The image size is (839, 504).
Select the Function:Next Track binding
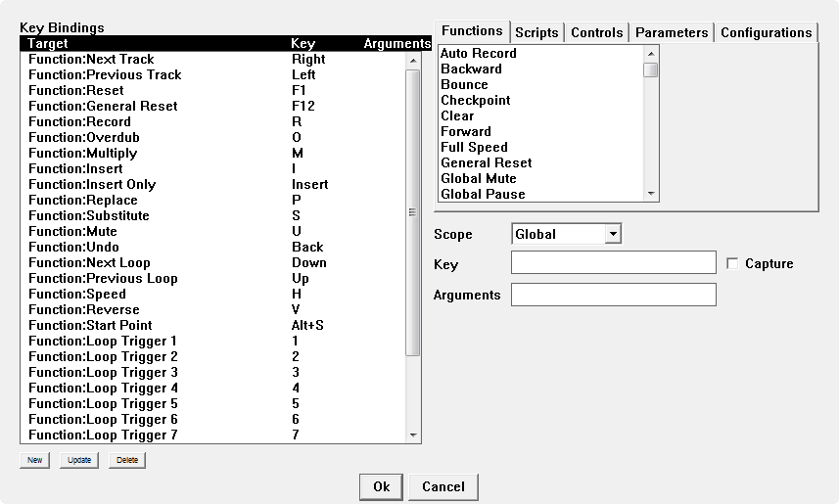213,59
